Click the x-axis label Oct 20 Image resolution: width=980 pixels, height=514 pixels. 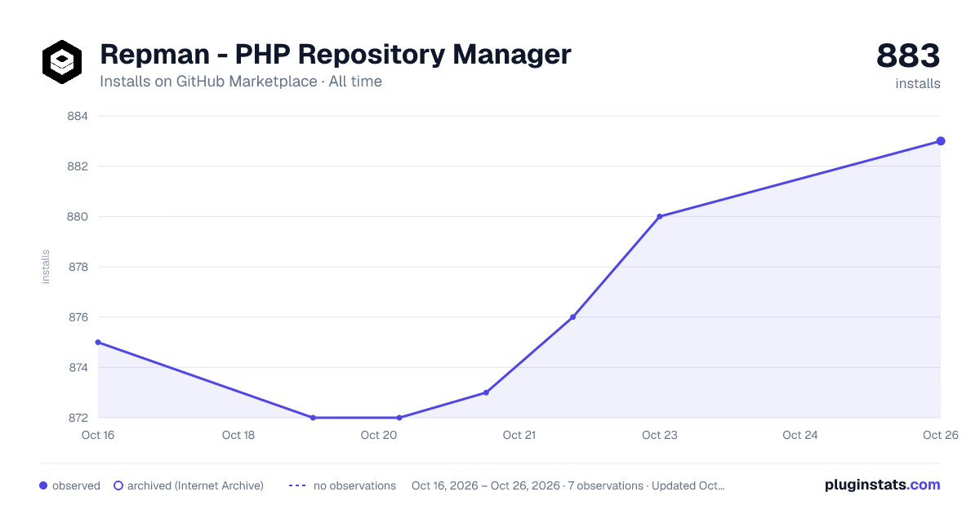click(x=379, y=435)
